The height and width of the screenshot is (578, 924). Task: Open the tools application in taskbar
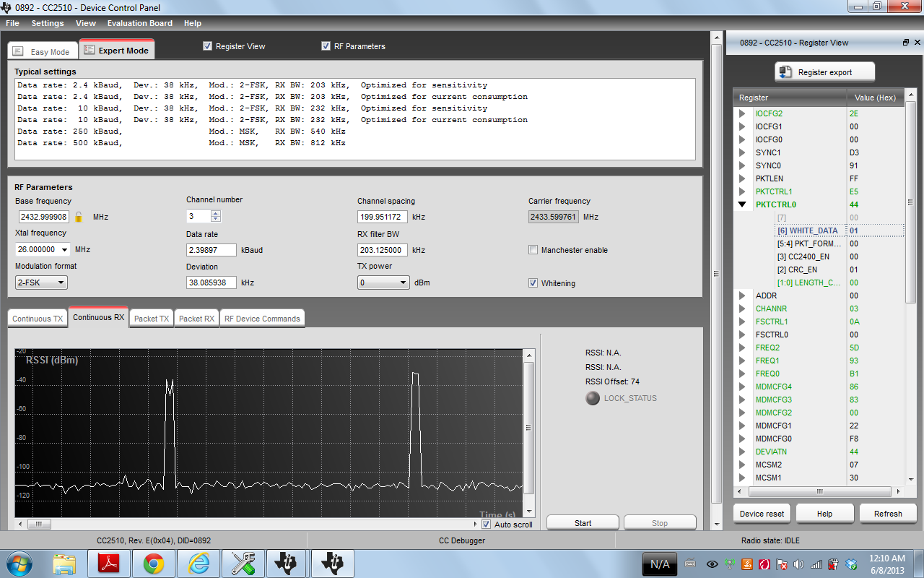point(243,564)
